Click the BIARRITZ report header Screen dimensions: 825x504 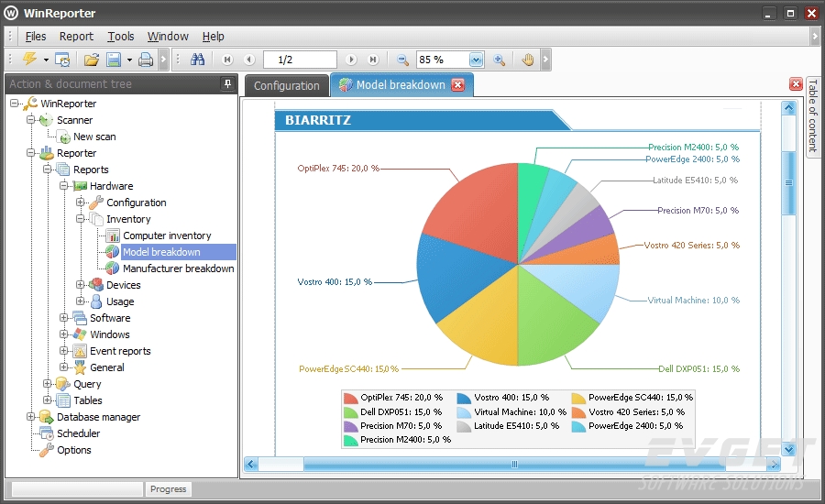318,120
